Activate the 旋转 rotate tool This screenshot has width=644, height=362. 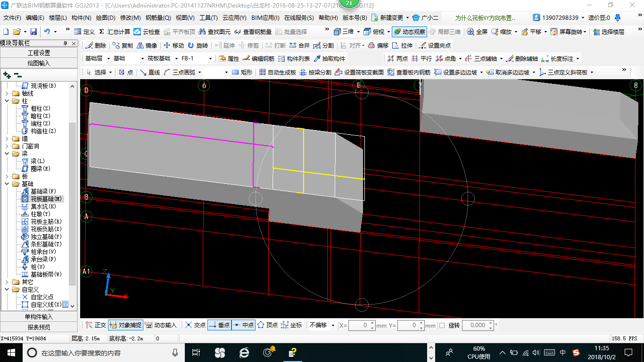198,46
